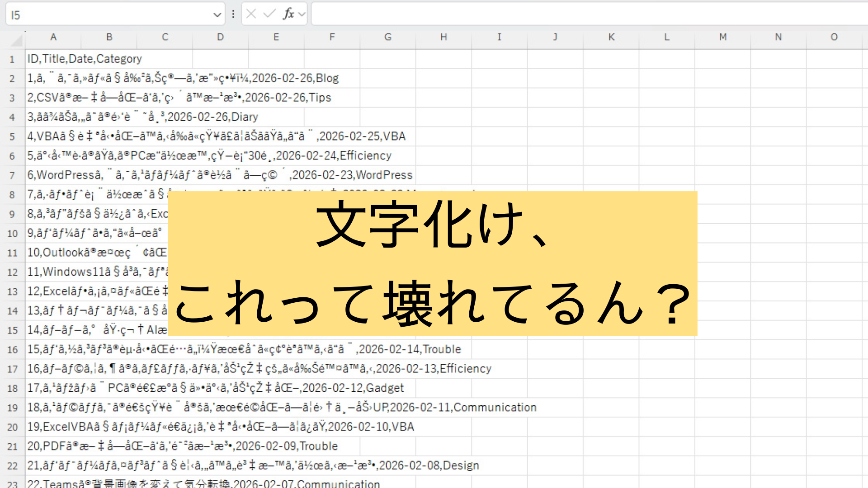Click in the formula bar input area
The image size is (868, 488).
point(588,14)
